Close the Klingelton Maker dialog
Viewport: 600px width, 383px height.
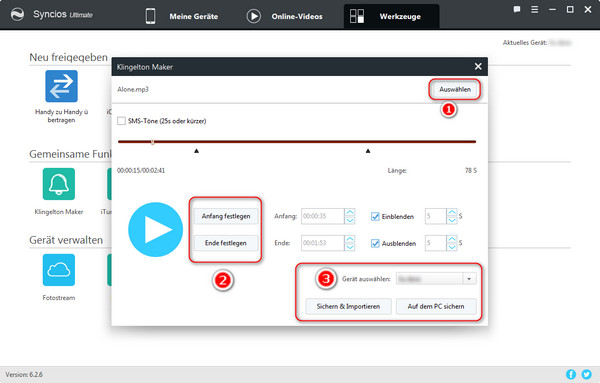pyautogui.click(x=478, y=67)
